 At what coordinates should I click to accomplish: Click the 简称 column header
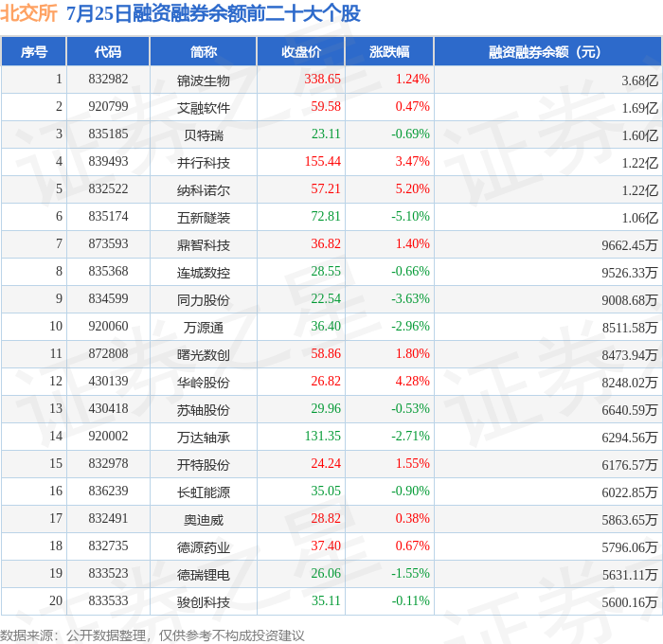(204, 51)
